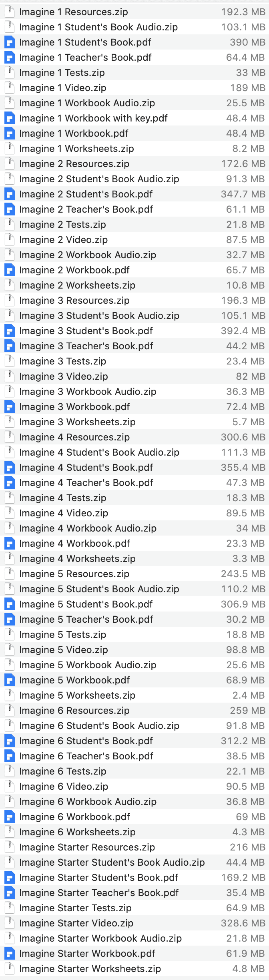Select Imagine Starter Teacher's Book.pdf file name
This screenshot has height=980, width=269.
coord(99,893)
